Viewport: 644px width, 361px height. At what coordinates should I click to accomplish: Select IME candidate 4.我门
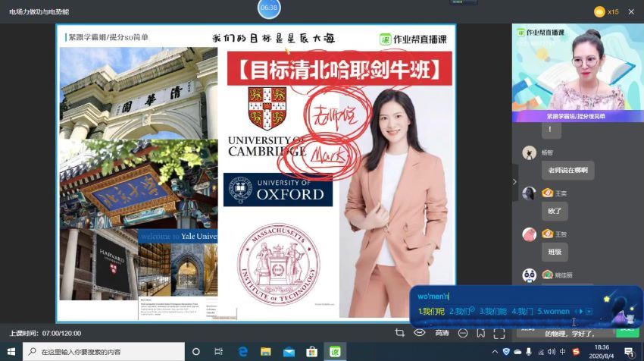pyautogui.click(x=522, y=311)
